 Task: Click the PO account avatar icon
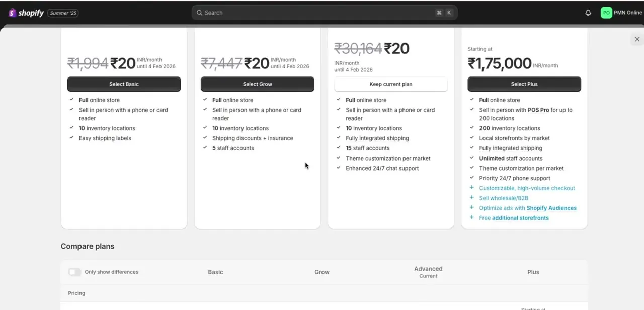(x=606, y=13)
